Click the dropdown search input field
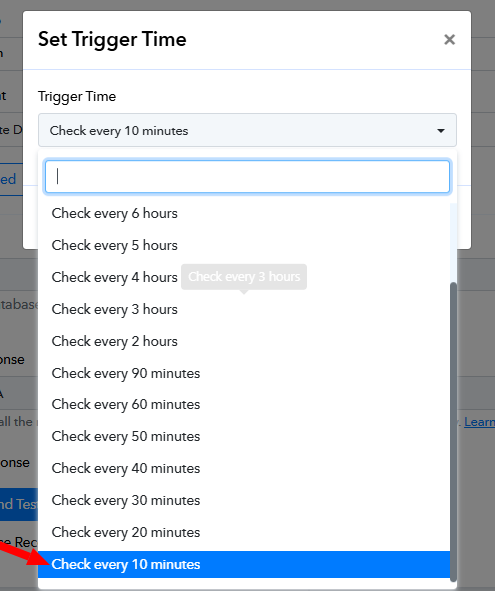 tap(247, 177)
